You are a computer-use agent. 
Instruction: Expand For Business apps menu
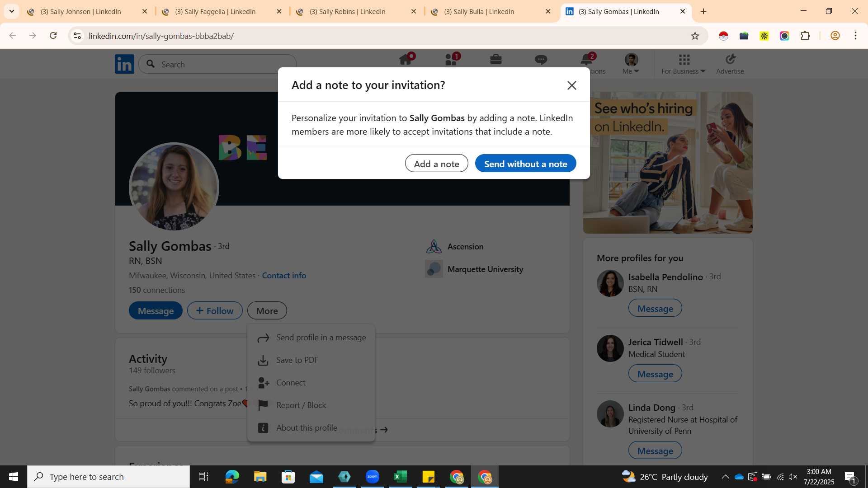[x=683, y=64]
